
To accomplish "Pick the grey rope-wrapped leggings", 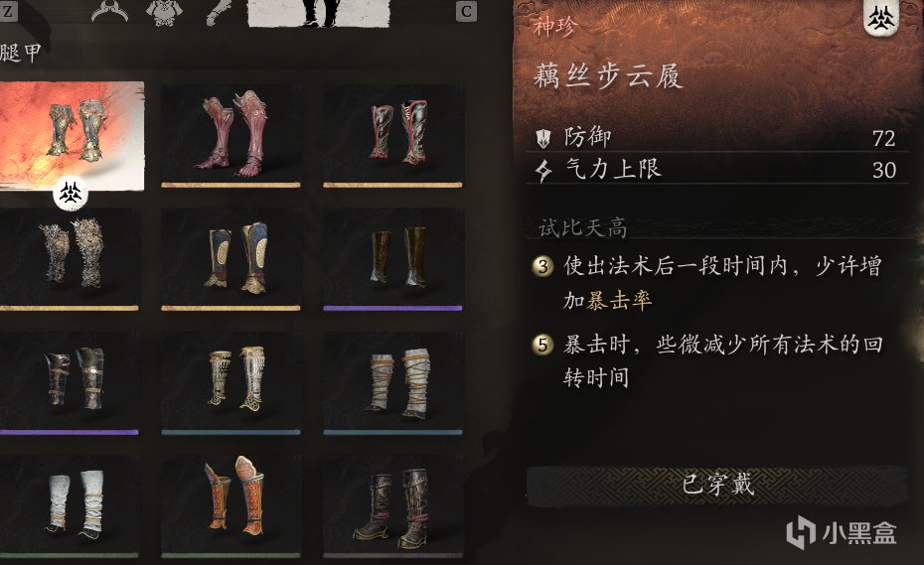I will [x=392, y=383].
